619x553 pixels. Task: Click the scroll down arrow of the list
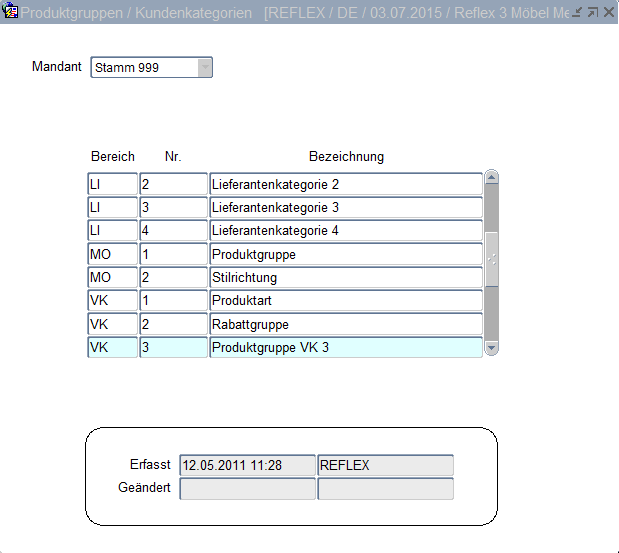[491, 347]
